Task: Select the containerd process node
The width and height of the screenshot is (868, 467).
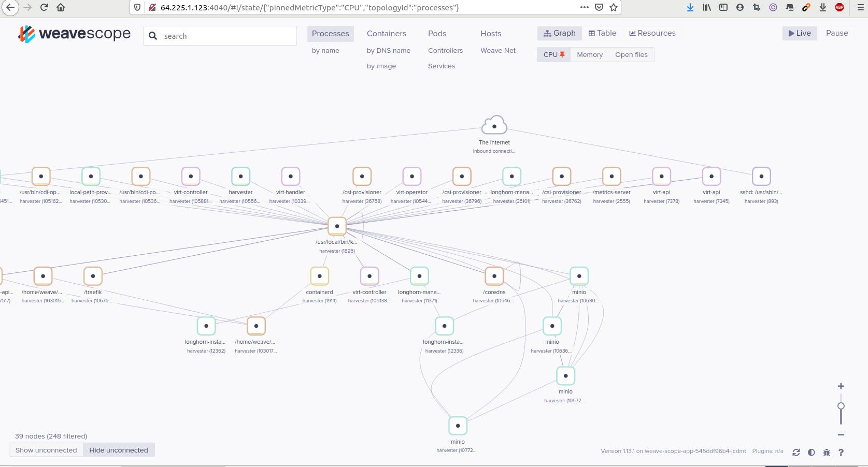Action: (320, 276)
